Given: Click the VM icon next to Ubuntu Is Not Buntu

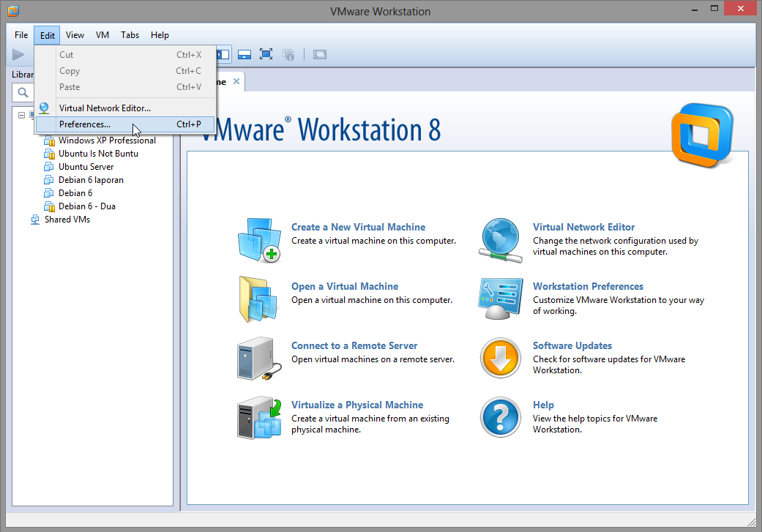Looking at the screenshot, I should click(x=49, y=154).
